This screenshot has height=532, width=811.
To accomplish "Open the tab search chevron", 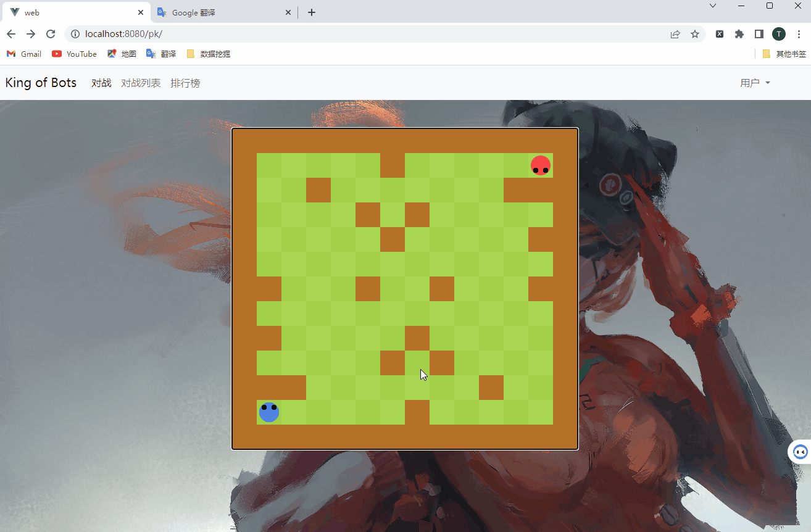I will 713,6.
